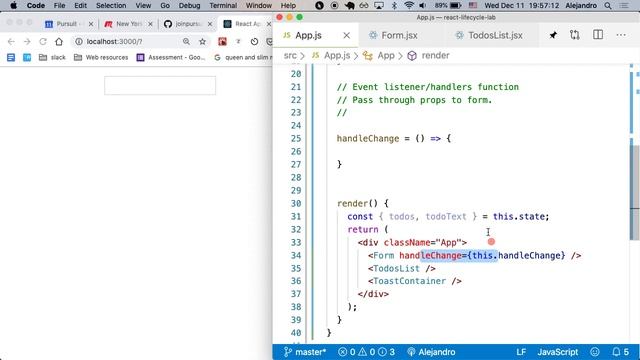This screenshot has height=360, width=640.
Task: Open the Assessment - Goo... bookmark
Action: click(171, 58)
